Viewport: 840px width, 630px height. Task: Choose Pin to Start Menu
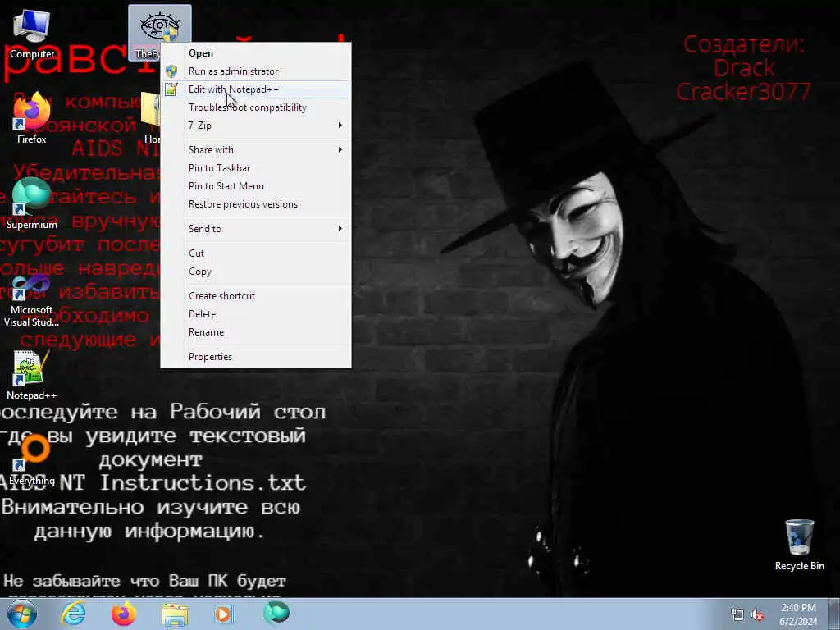256,186
